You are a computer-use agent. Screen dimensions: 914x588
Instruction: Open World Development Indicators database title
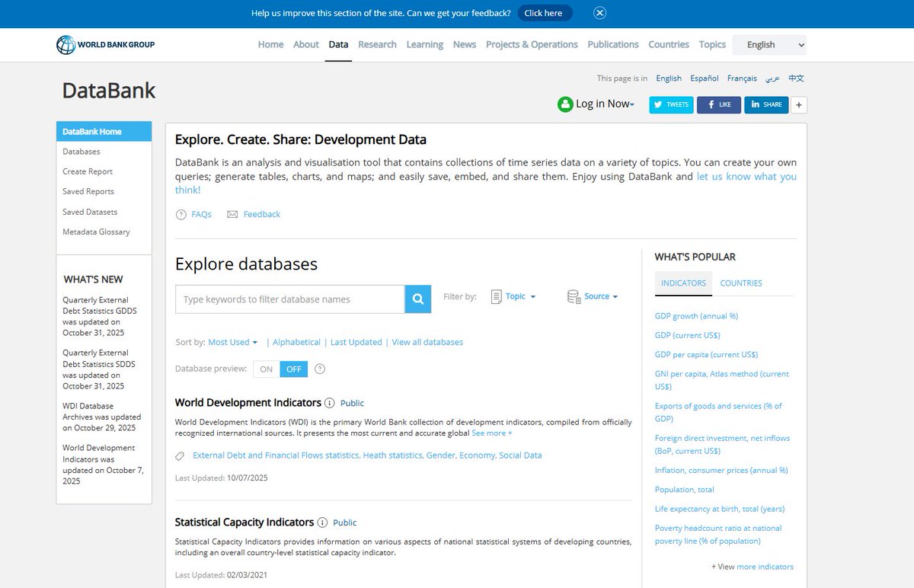(248, 403)
